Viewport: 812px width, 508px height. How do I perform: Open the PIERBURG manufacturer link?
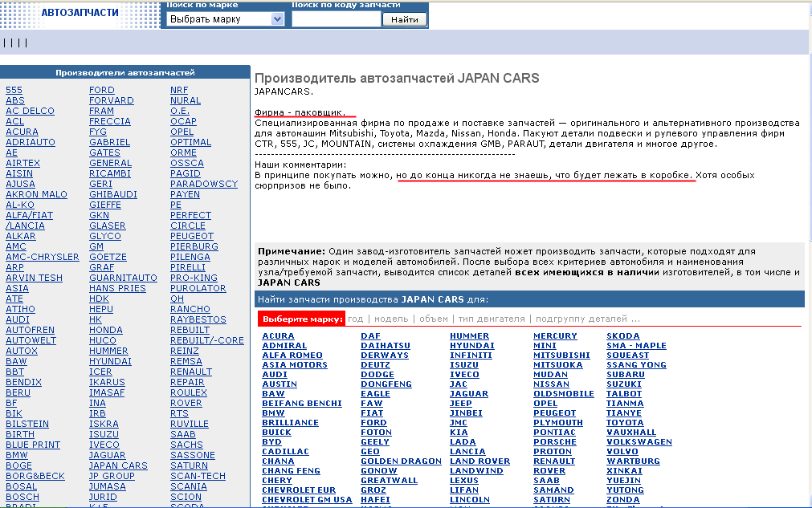click(194, 246)
